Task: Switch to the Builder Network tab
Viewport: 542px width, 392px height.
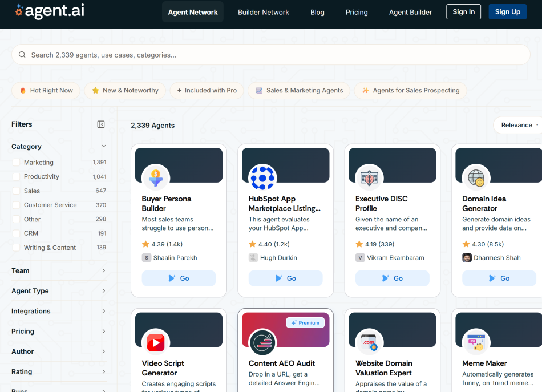Action: (x=263, y=11)
